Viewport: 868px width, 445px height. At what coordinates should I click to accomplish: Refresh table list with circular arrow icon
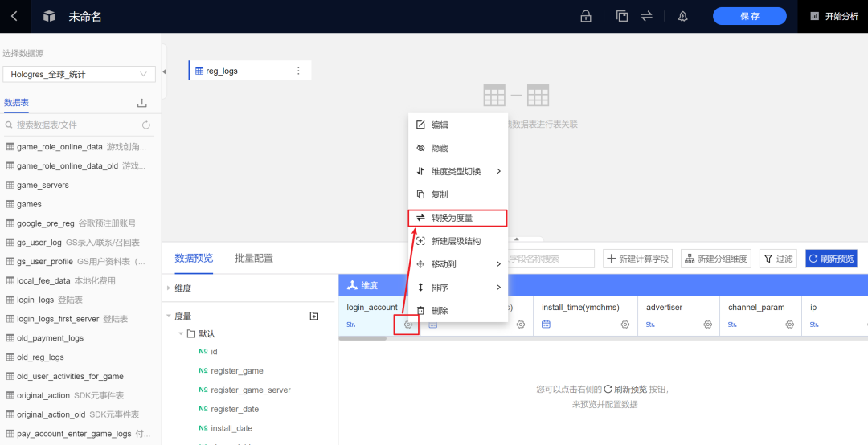click(x=146, y=125)
